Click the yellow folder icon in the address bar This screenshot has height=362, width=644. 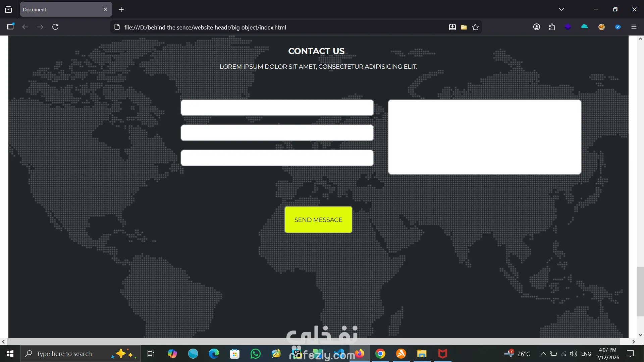pos(464,27)
